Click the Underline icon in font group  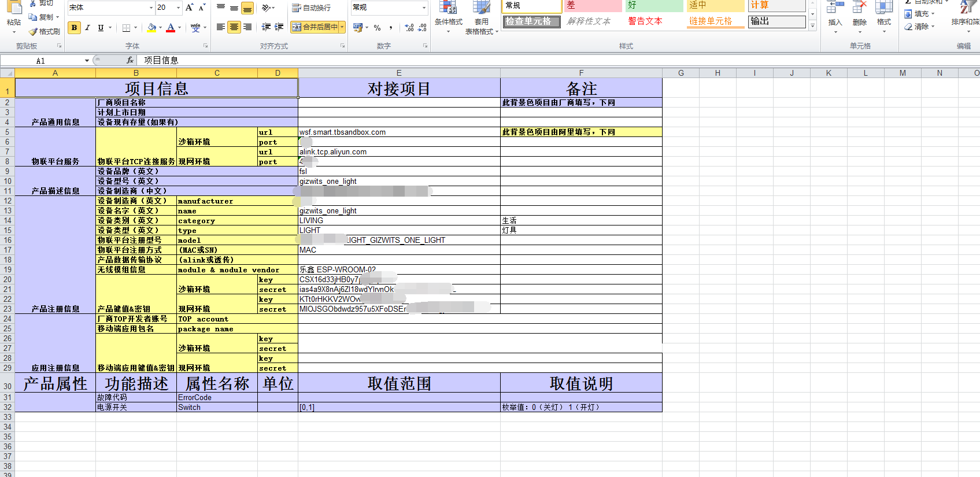pos(101,27)
